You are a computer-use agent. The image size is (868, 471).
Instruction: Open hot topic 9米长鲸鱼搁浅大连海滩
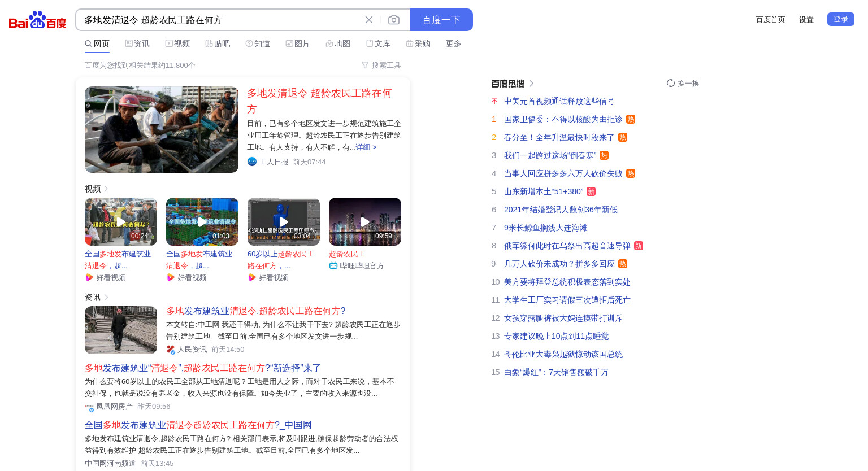coord(546,228)
